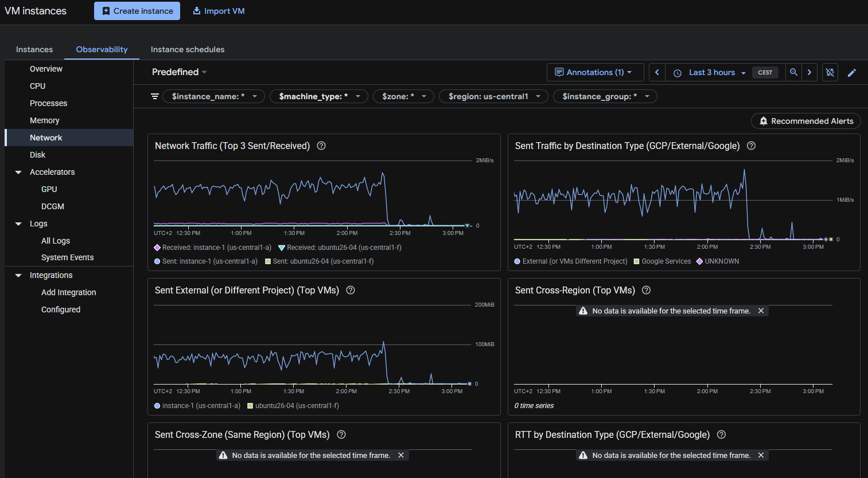
Task: Click the edit dashboard pencil icon
Action: pos(852,73)
